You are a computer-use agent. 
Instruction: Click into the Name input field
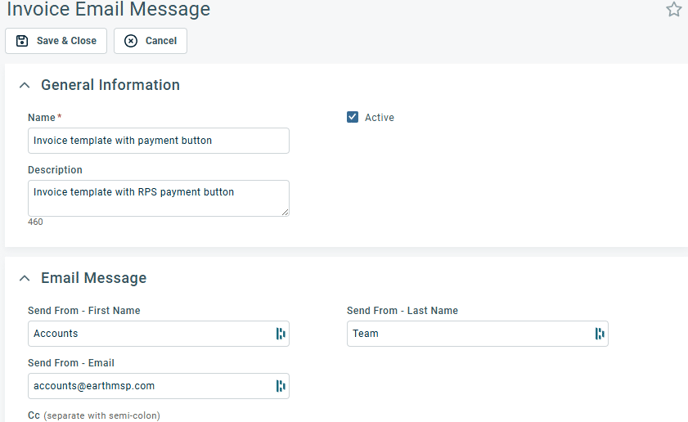click(158, 141)
